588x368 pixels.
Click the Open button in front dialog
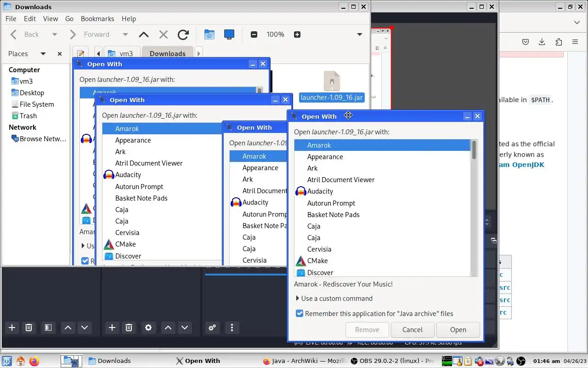(x=458, y=329)
